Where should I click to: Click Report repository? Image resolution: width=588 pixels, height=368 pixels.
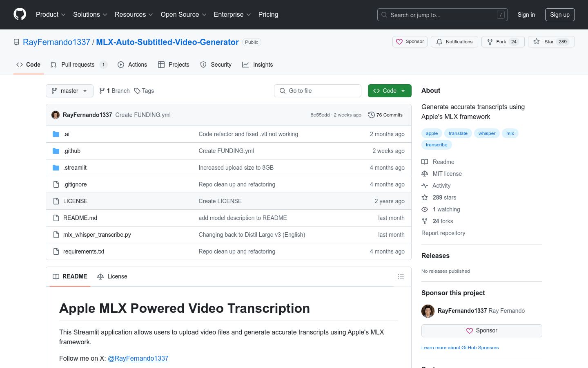click(443, 233)
